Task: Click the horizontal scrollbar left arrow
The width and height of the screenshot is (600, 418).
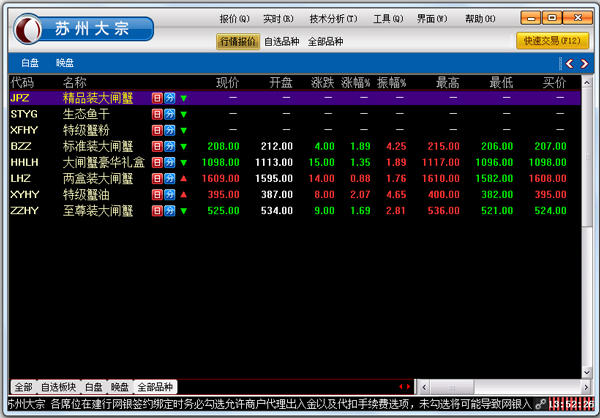Action: [424, 387]
